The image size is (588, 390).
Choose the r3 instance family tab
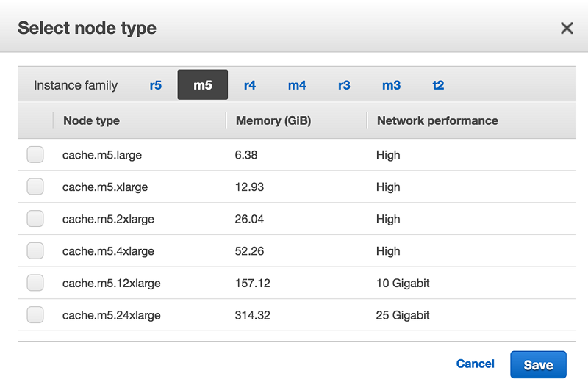tap(344, 85)
